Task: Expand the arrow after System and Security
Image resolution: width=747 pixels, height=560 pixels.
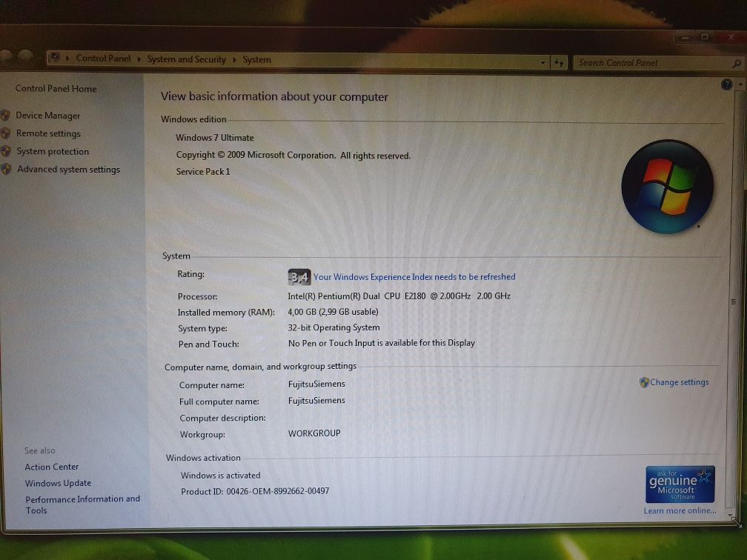Action: (x=234, y=59)
